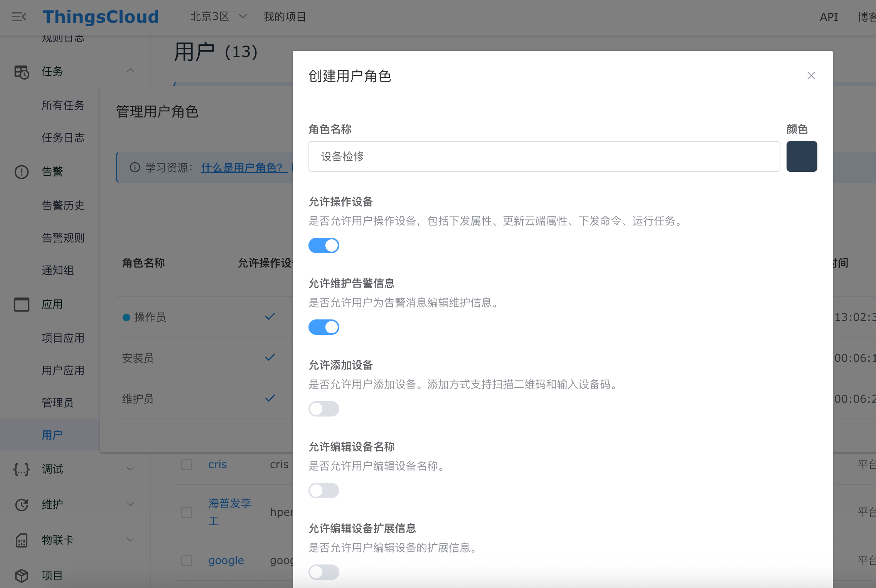Image resolution: width=876 pixels, height=588 pixels.
Task: Click the 项目 cube icon
Action: click(22, 575)
